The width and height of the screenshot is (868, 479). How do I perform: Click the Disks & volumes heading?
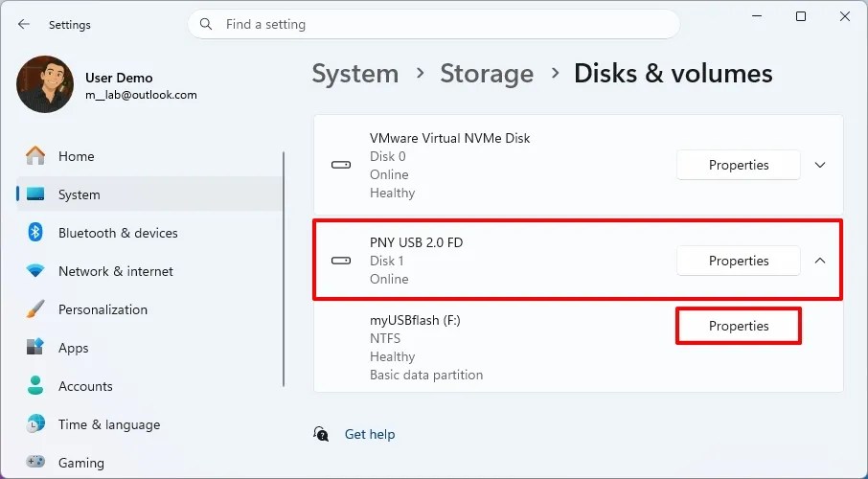pyautogui.click(x=674, y=74)
